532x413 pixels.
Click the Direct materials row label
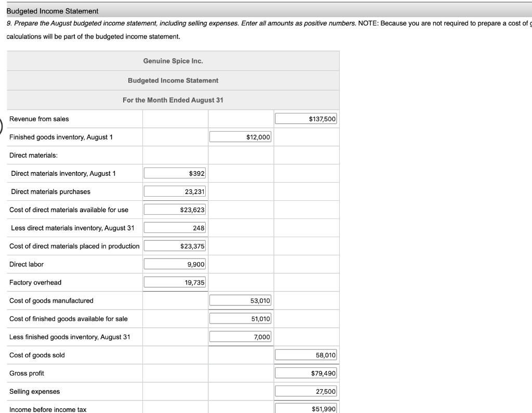31,154
